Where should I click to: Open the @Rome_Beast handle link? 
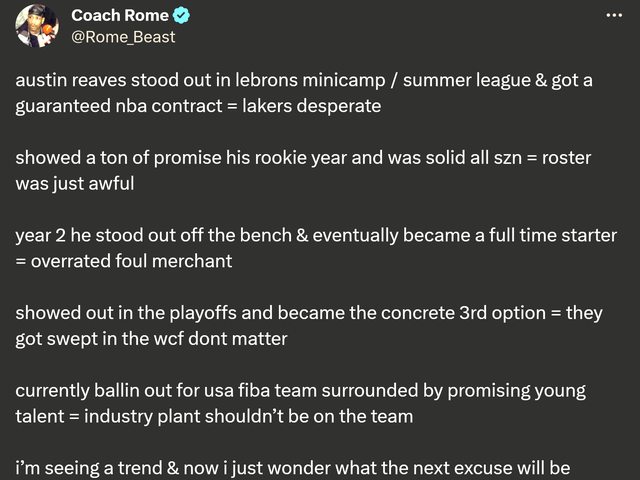[x=123, y=37]
